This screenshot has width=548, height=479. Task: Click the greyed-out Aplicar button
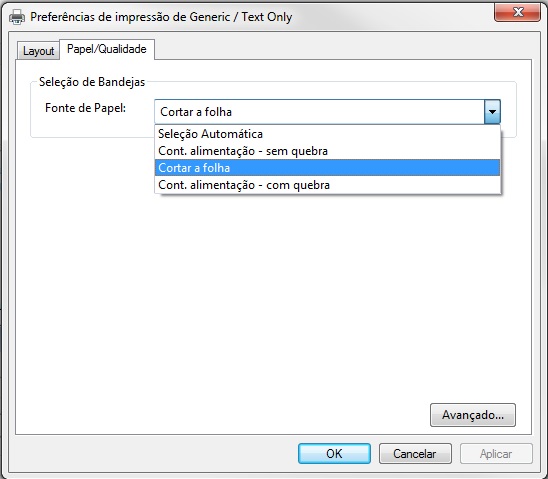click(496, 453)
